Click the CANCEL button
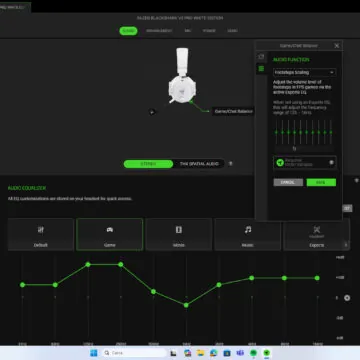The height and width of the screenshot is (360, 360). pyautogui.click(x=288, y=182)
